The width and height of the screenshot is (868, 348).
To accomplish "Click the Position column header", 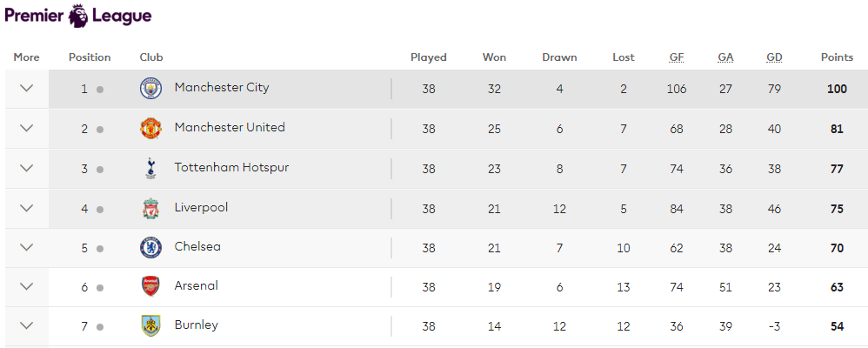I will click(x=90, y=57).
